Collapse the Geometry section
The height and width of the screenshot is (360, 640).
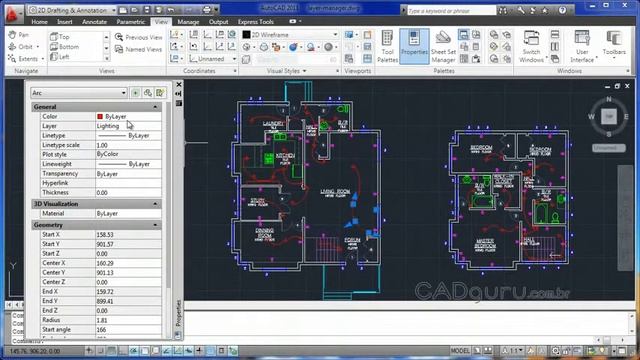(x=155, y=225)
